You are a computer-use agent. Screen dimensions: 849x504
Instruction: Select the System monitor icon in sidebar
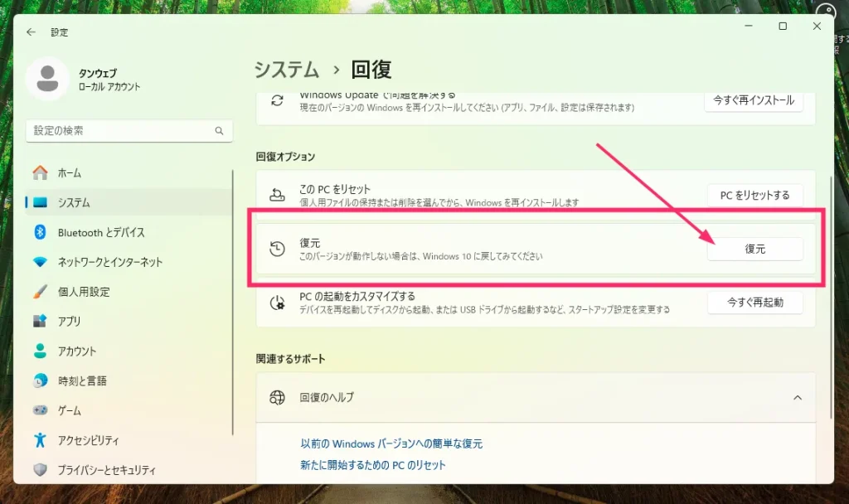point(40,202)
